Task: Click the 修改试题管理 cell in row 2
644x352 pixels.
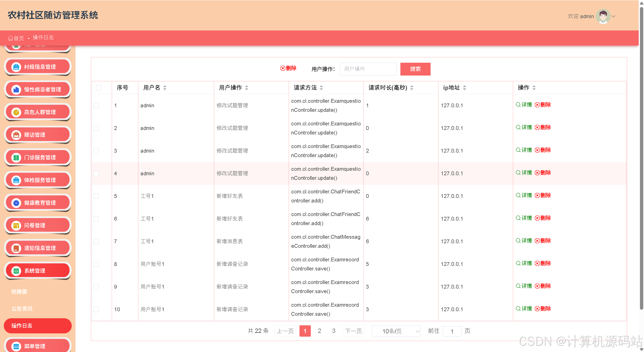Action: pyautogui.click(x=232, y=128)
